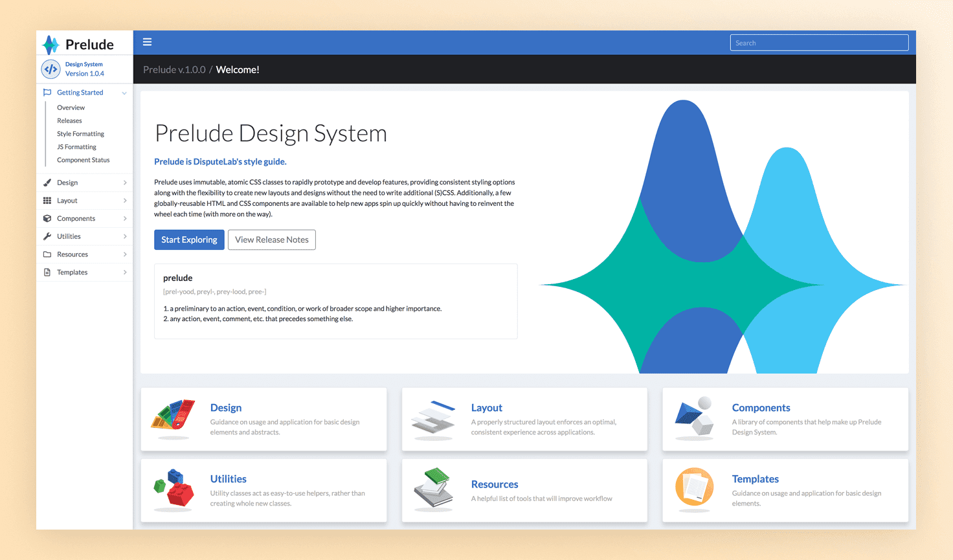Image resolution: width=953 pixels, height=560 pixels.
Task: Expand the Utilities sidebar section
Action: (125, 236)
